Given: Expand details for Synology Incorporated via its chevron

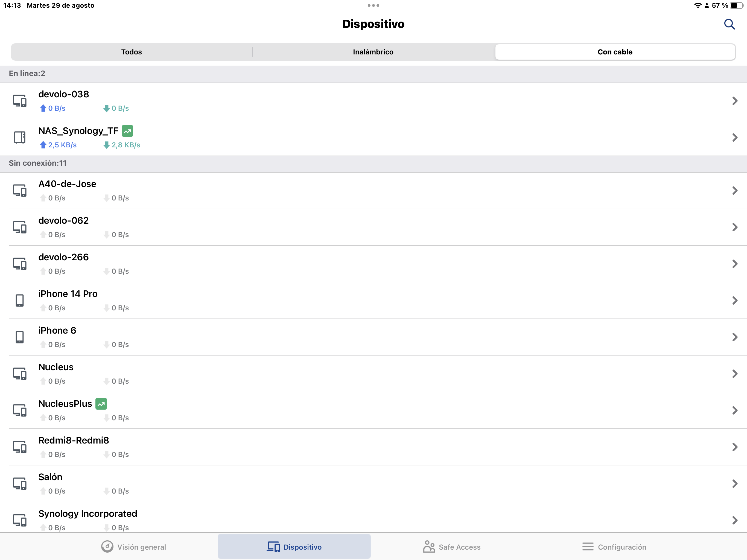Looking at the screenshot, I should coord(735,520).
